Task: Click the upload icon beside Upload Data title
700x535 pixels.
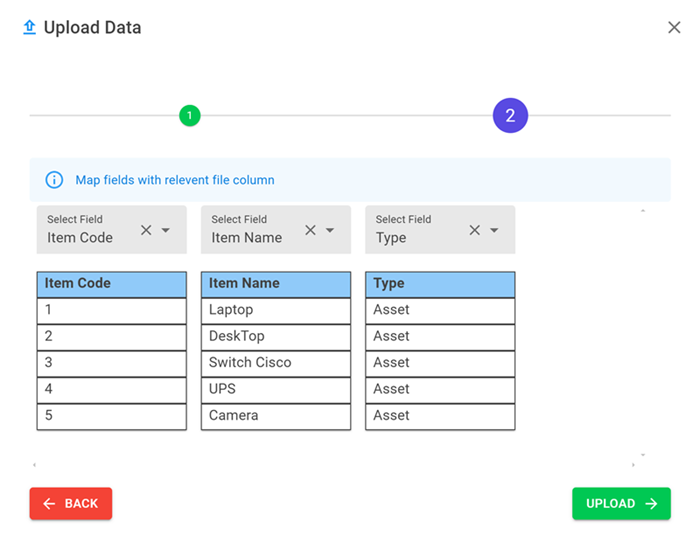Action: coord(29,28)
